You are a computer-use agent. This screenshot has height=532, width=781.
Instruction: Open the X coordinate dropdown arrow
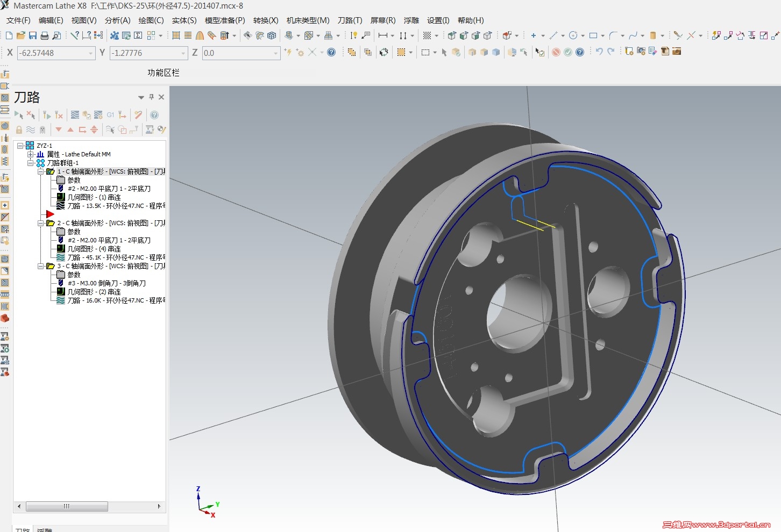90,53
